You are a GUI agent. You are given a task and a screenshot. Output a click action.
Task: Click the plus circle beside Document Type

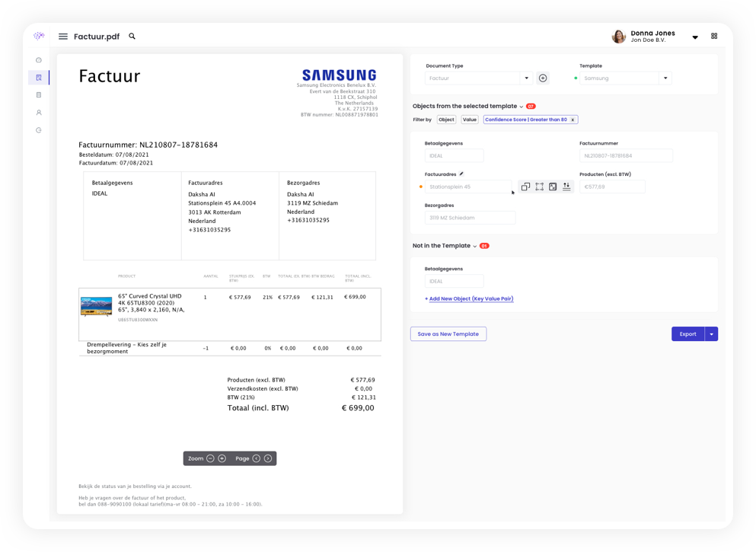click(543, 78)
